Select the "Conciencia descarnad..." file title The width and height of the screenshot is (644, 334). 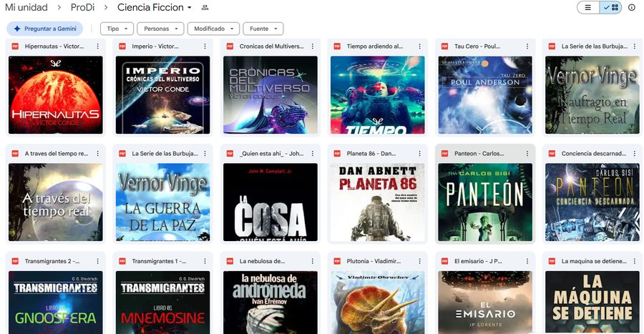point(593,154)
